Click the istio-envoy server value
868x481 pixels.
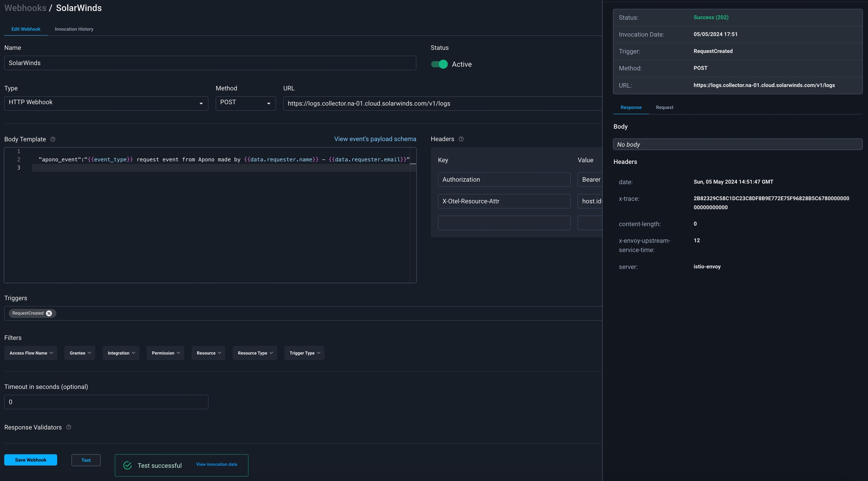(707, 267)
